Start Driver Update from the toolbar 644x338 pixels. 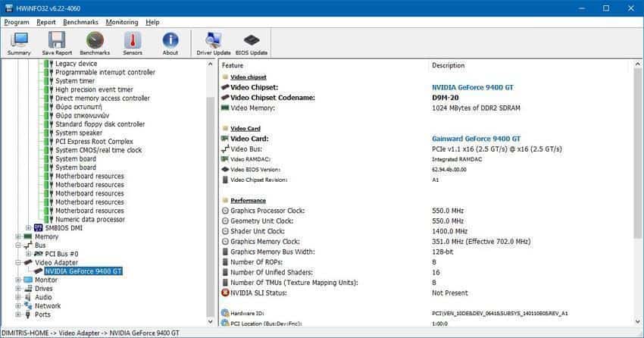coord(213,43)
